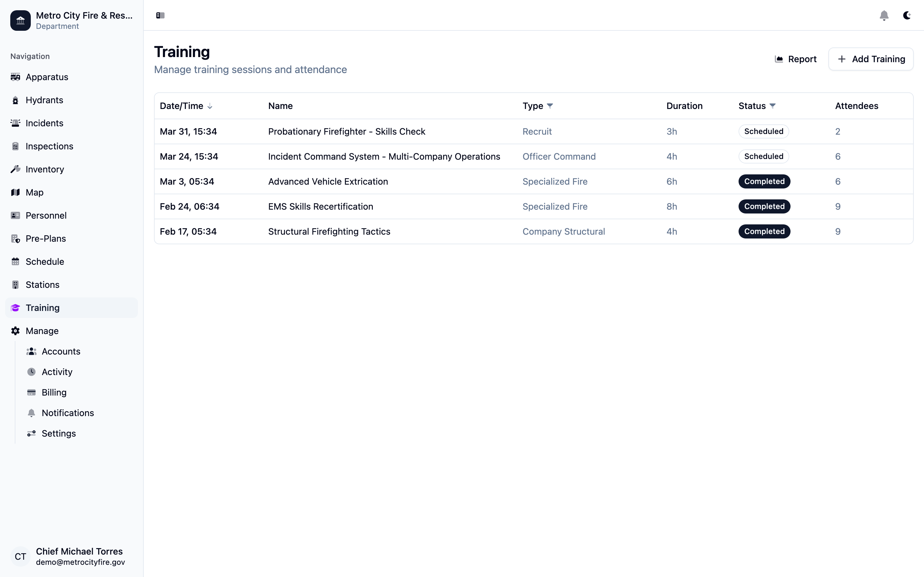Click the Metro City department logo
924x577 pixels.
pyautogui.click(x=21, y=21)
